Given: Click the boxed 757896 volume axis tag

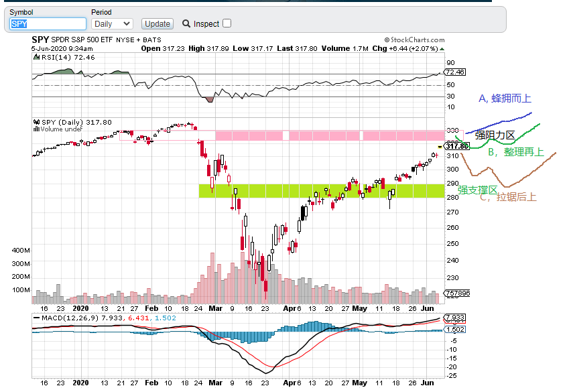Looking at the screenshot, I should [457, 293].
